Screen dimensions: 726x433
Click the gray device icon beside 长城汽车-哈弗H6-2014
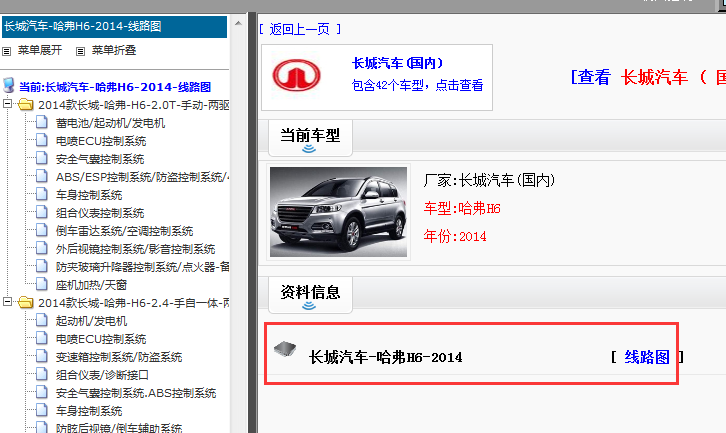[285, 348]
